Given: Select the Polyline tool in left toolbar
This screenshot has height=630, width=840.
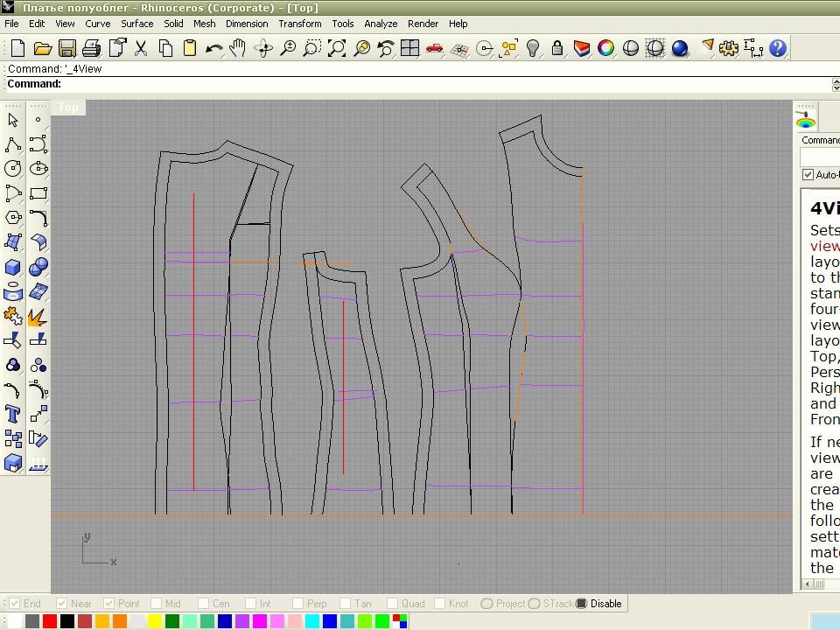Looking at the screenshot, I should 13,144.
